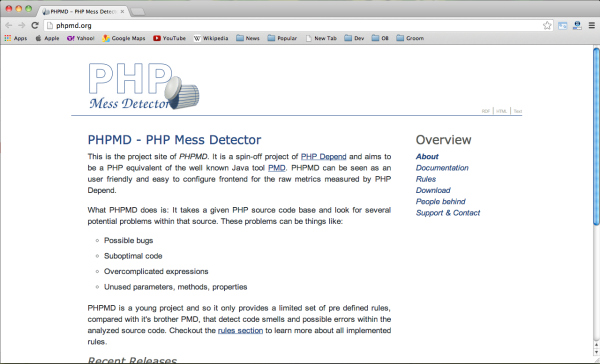The width and height of the screenshot is (600, 364).
Task: Click the Unused parameters, methods, properties item
Action: point(176,287)
